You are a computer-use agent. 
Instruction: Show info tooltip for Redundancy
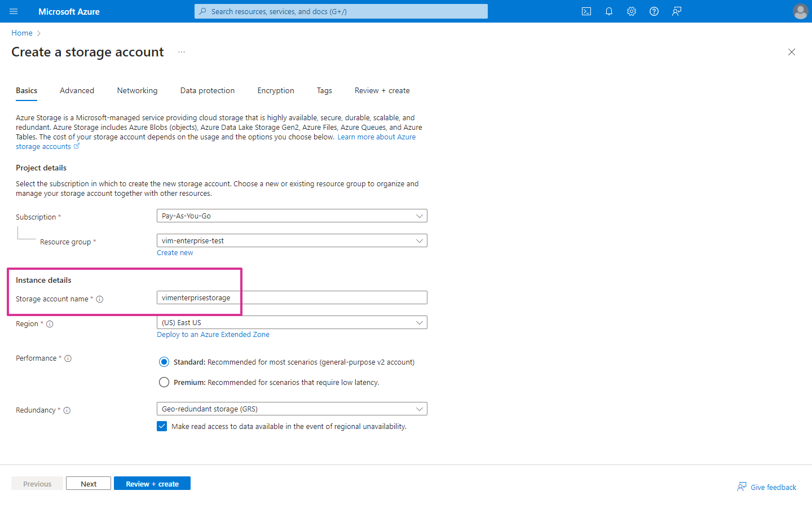[67, 410]
